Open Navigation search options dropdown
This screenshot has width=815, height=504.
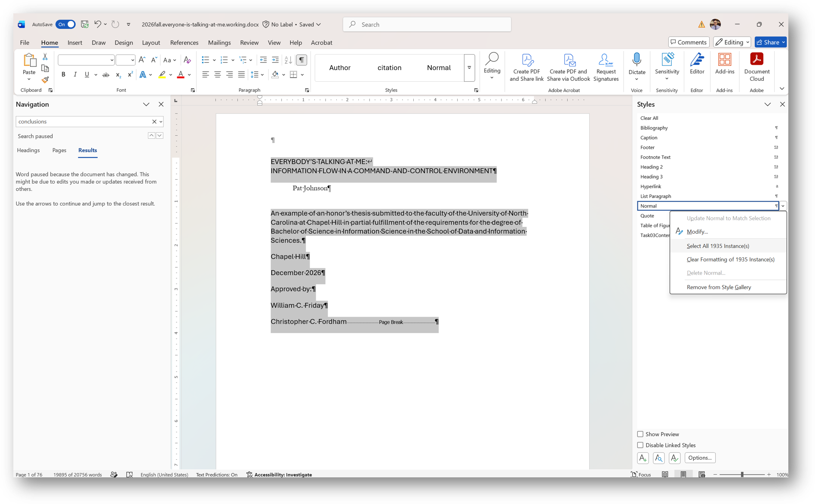[161, 122]
